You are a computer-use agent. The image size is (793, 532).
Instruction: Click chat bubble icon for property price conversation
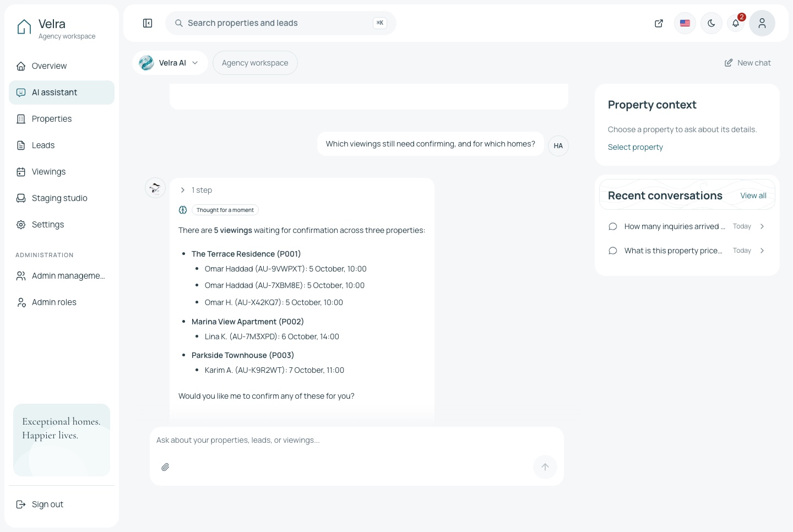[613, 251]
